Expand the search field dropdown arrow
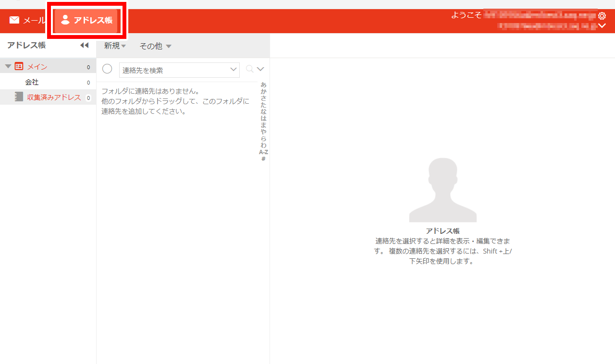Screen dimensions: 615x364 (x=234, y=70)
